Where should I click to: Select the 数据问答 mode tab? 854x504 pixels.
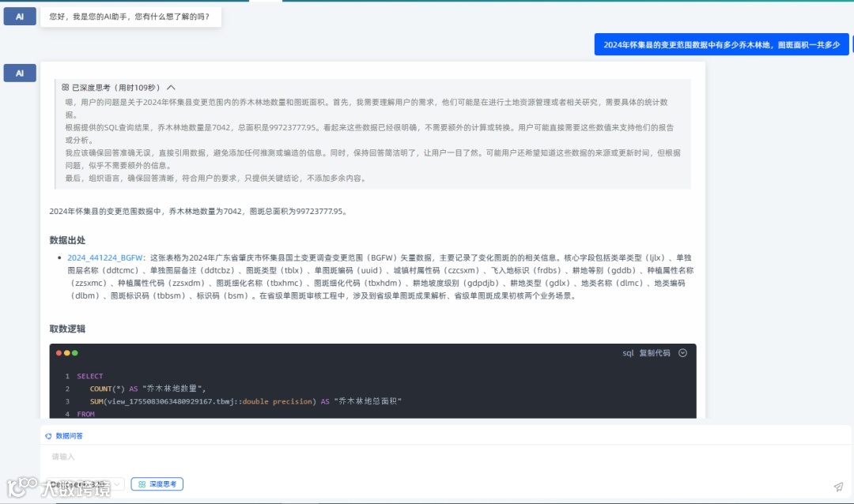tap(64, 435)
